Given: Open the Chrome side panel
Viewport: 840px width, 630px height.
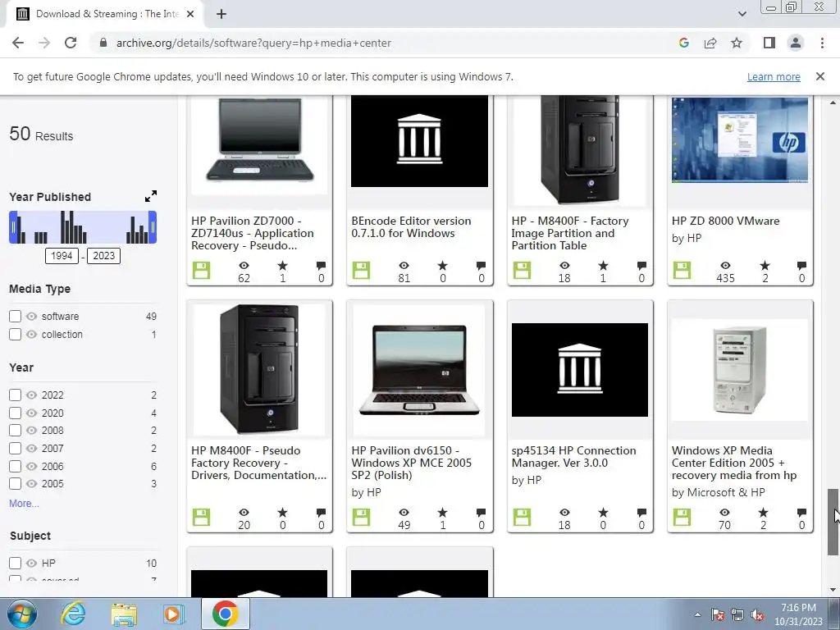Looking at the screenshot, I should coord(769,43).
